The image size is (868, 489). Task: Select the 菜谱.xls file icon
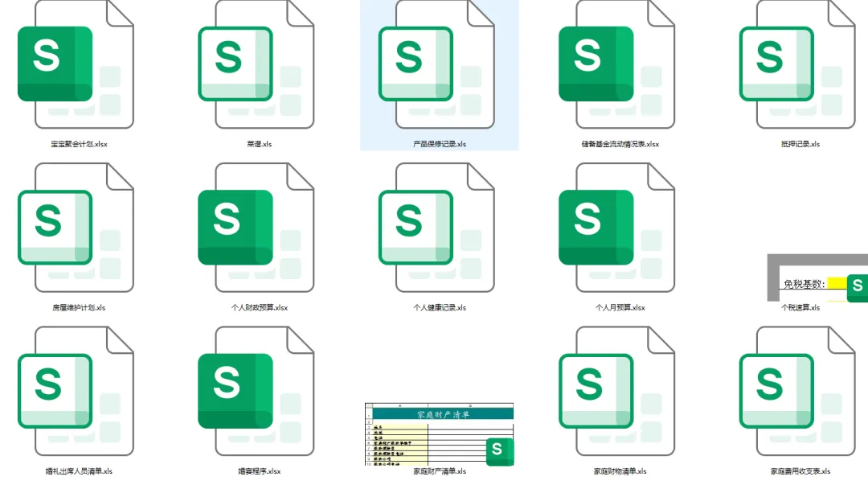pyautogui.click(x=256, y=64)
